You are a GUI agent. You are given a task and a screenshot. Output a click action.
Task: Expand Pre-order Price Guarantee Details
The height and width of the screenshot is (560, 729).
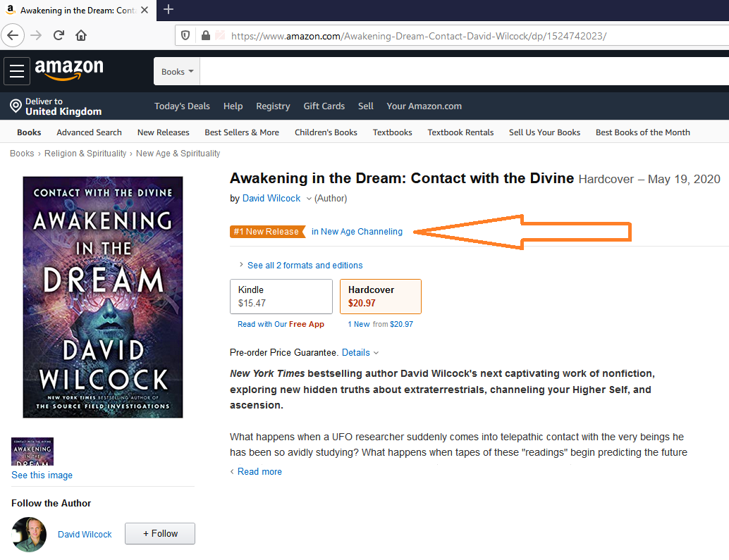pos(360,352)
